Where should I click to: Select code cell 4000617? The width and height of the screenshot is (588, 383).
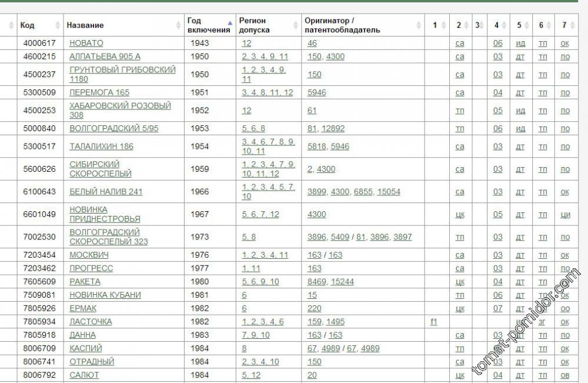point(39,43)
